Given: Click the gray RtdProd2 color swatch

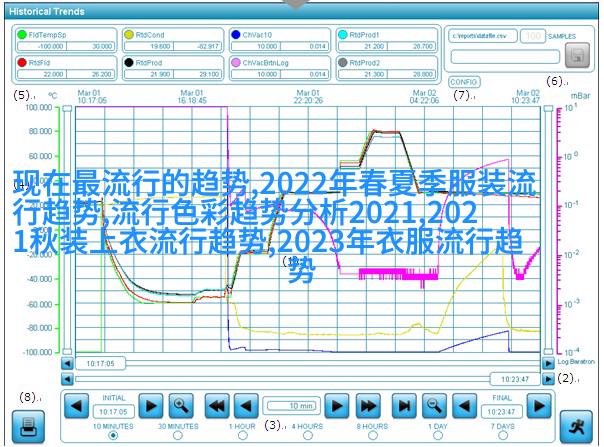Looking at the screenshot, I should 342,62.
